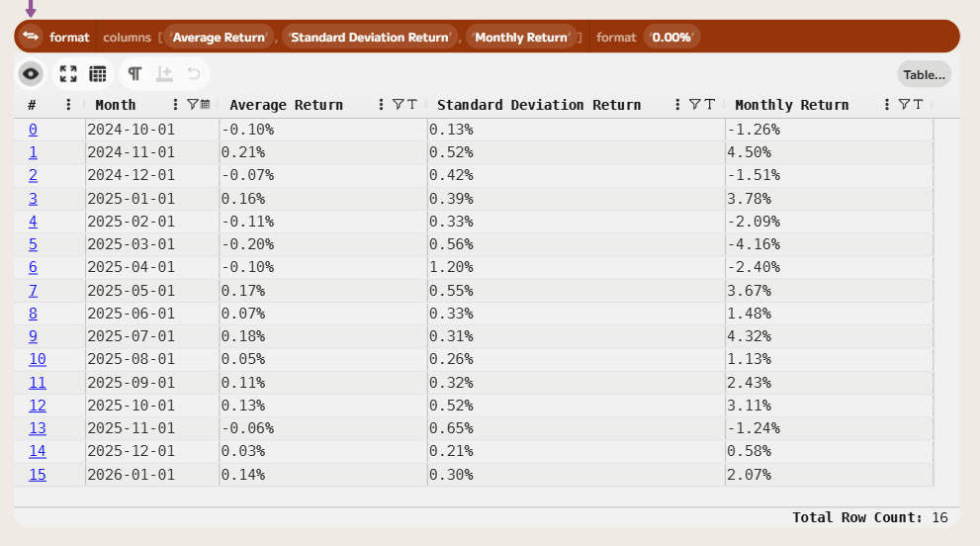
Task: Open the row number column three-dot menu
Action: coord(68,105)
